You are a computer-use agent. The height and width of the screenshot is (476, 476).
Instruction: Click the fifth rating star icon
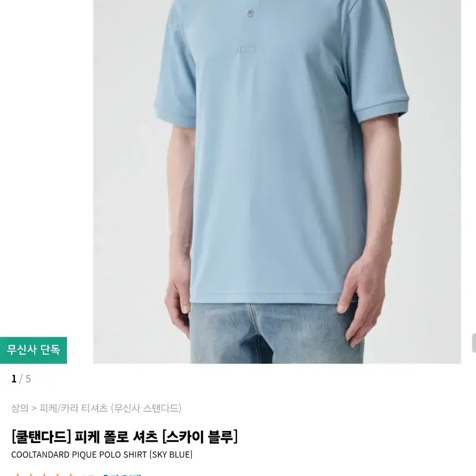[70, 474]
